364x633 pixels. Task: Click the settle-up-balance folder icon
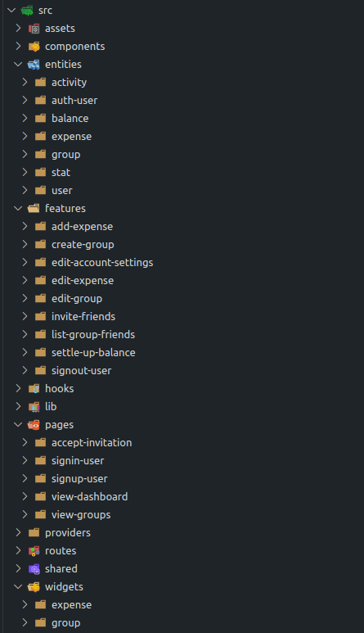point(40,353)
